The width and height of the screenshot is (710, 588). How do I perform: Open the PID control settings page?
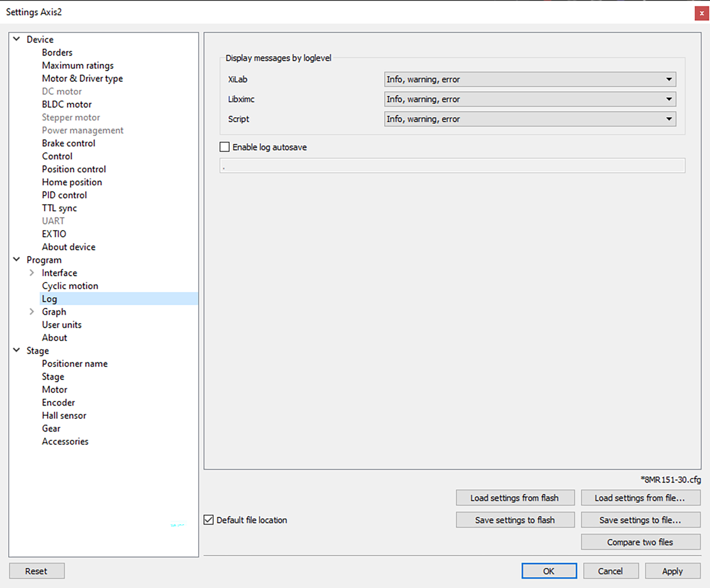pyautogui.click(x=64, y=195)
